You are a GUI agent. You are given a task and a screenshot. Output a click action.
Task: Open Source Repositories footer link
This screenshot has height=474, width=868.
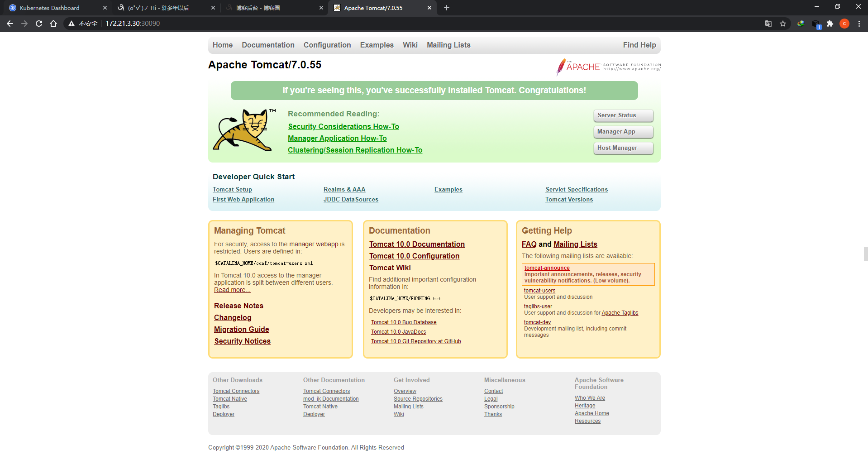(x=418, y=399)
